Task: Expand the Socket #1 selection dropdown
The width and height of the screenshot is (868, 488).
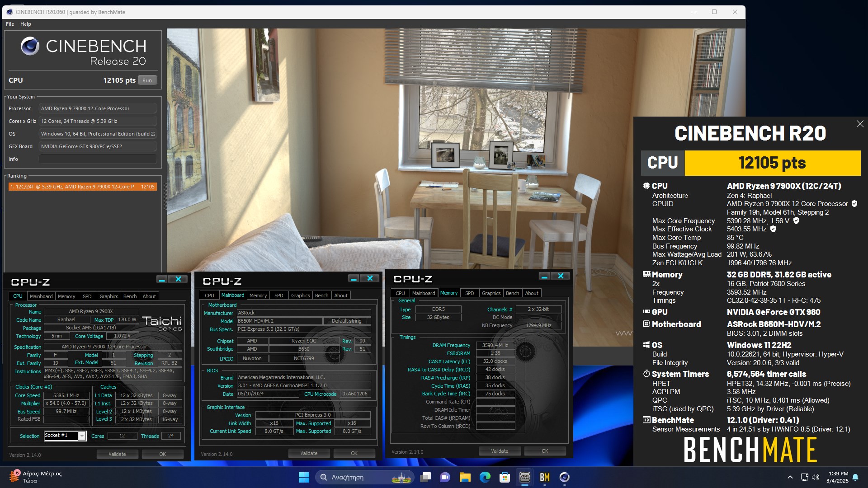Action: click(x=82, y=436)
